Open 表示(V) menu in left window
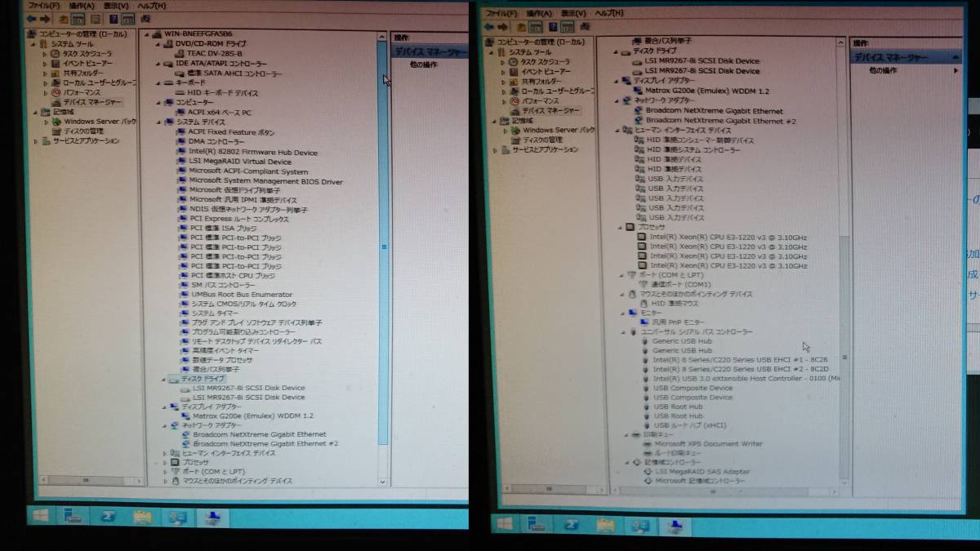The height and width of the screenshot is (551, 980). point(116,6)
